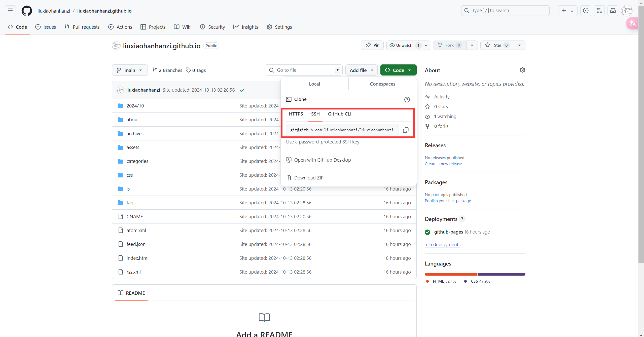
Task: Expand the create new plus dropdown
Action: 567,11
